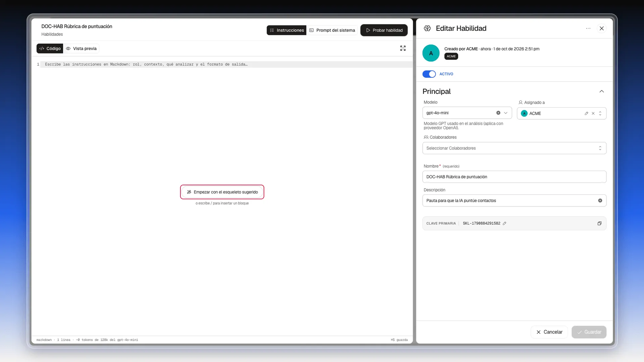Switch to Prompt del sistema tab
The height and width of the screenshot is (362, 644).
tap(332, 30)
